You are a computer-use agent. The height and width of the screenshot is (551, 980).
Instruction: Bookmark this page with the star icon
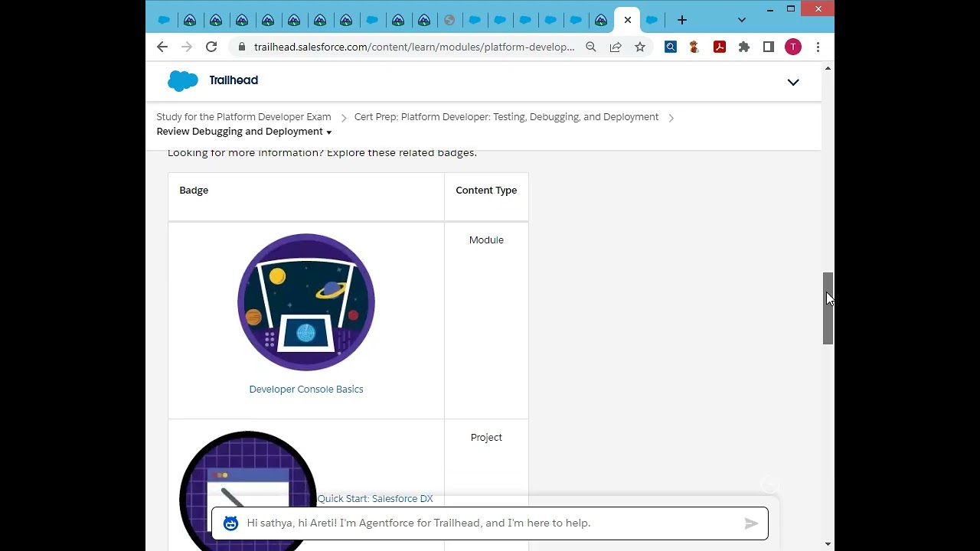pos(640,47)
